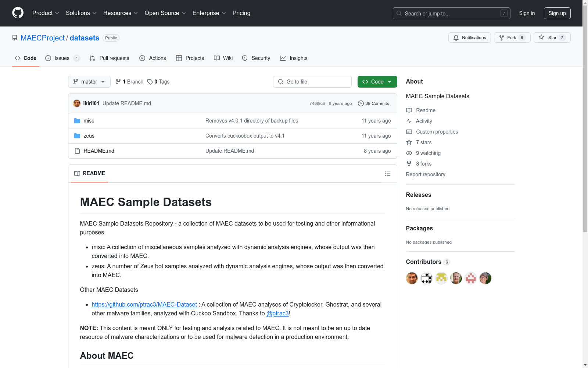Fork this repository
The image size is (588, 368).
click(x=512, y=38)
